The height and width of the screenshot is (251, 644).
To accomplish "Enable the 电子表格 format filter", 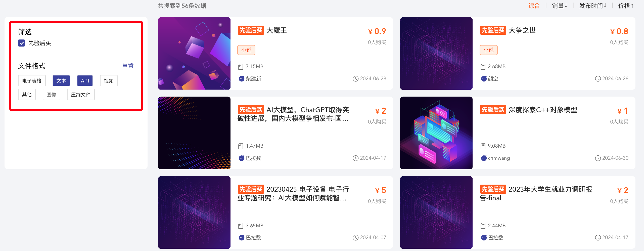I will point(32,81).
